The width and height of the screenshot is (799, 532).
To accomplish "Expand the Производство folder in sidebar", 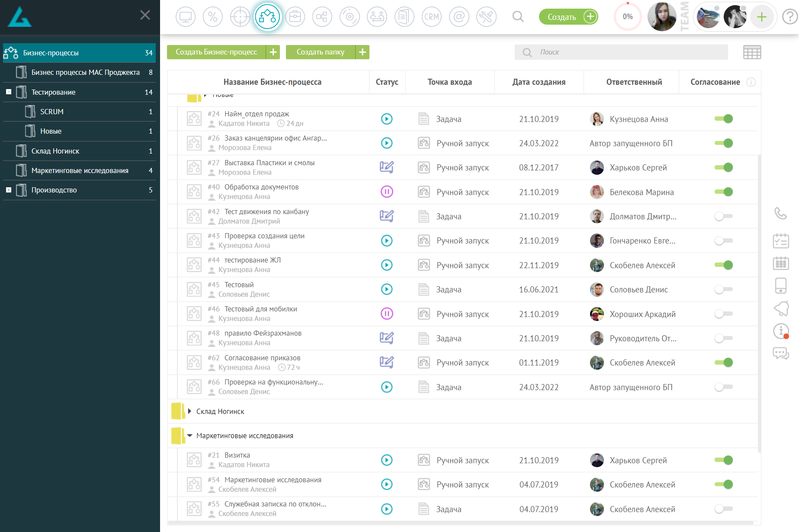I will point(9,190).
